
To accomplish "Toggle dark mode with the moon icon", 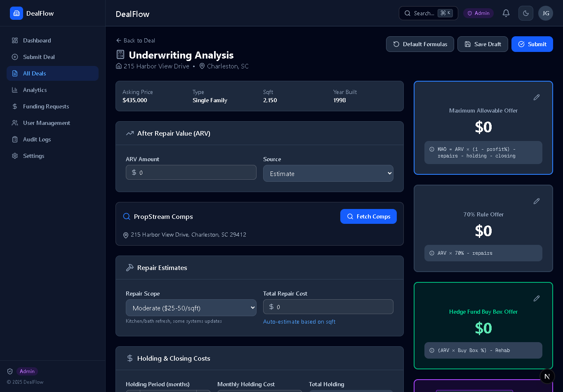I will [x=525, y=13].
